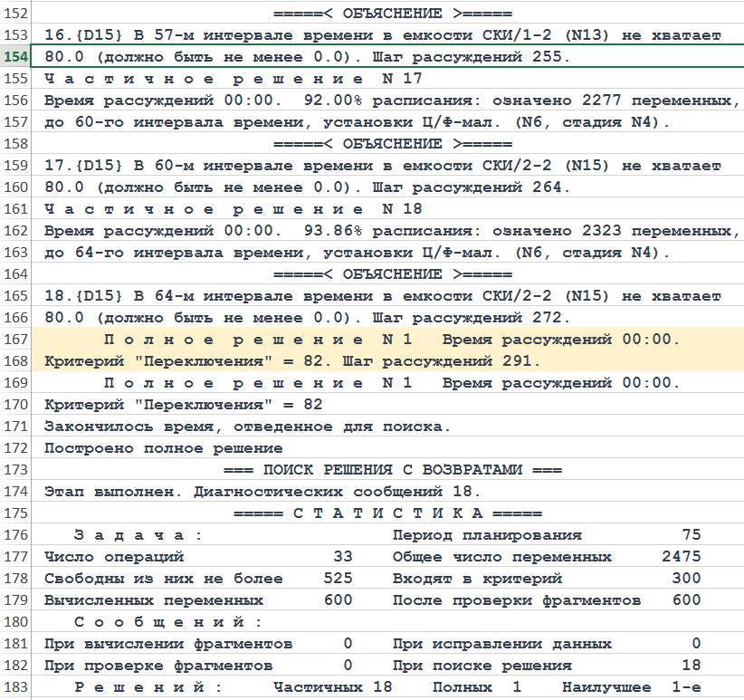Click row header 183
This screenshot has width=744, height=700.
[x=16, y=687]
